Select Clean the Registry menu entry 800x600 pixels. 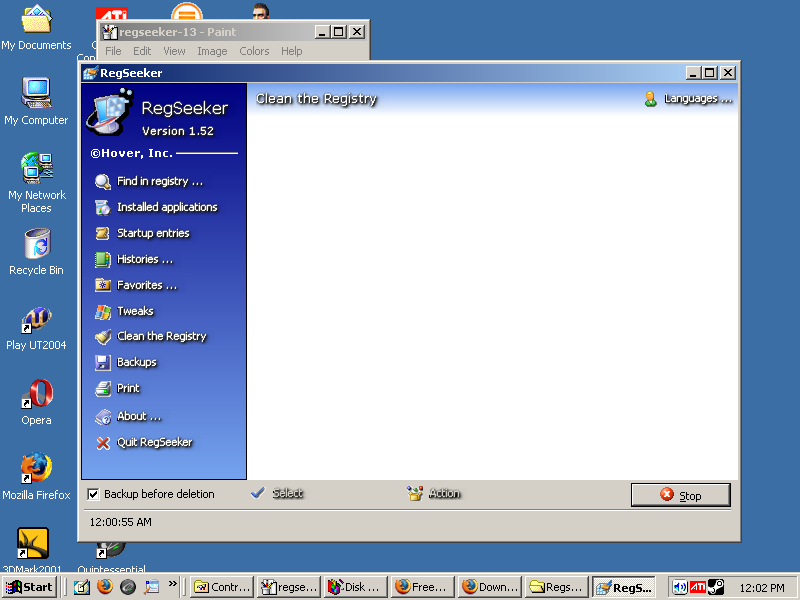tap(161, 337)
